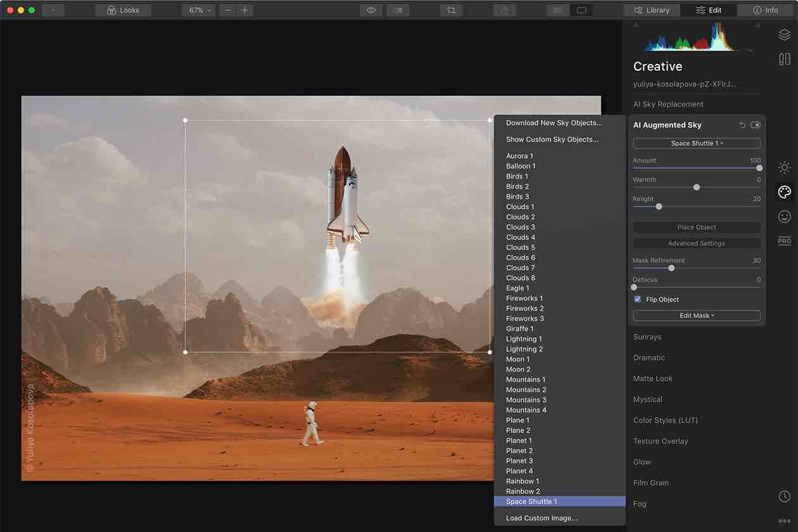Open the 67% zoom level dropdown
Viewport: 798px width, 532px height.
click(198, 9)
